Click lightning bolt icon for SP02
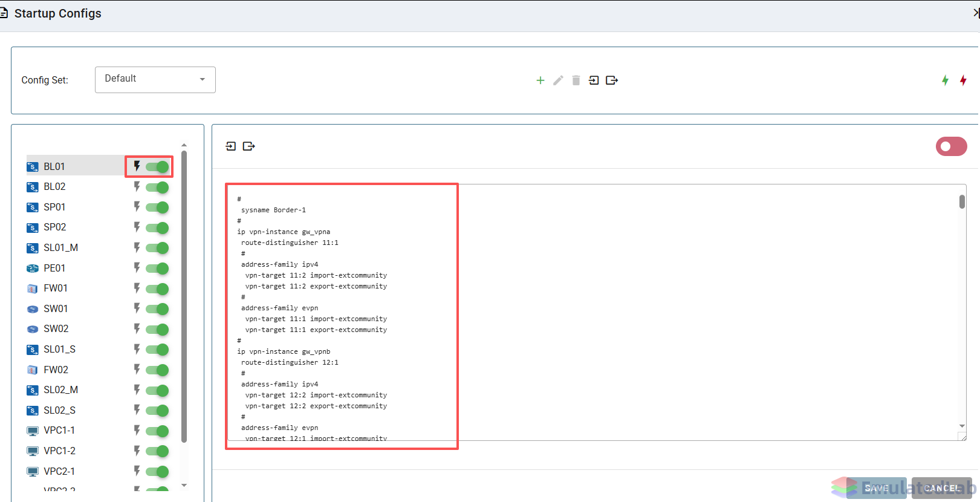980x502 pixels. pos(137,227)
